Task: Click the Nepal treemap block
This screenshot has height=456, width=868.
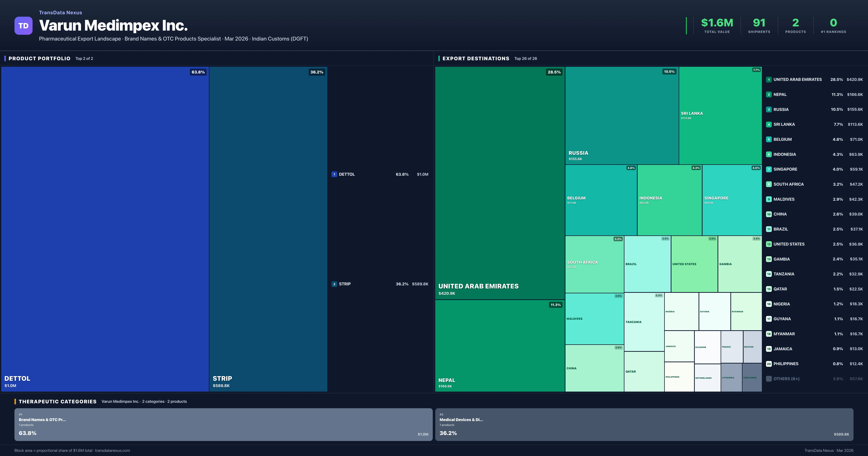Action: point(500,345)
